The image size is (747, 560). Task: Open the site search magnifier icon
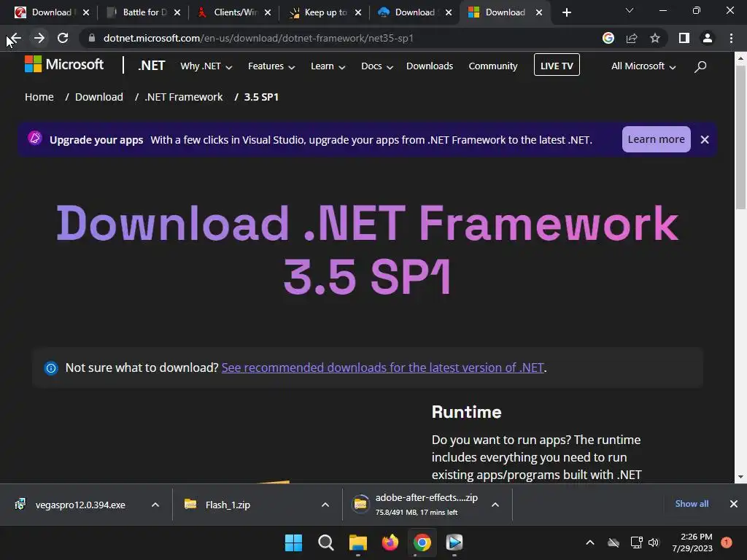(700, 66)
